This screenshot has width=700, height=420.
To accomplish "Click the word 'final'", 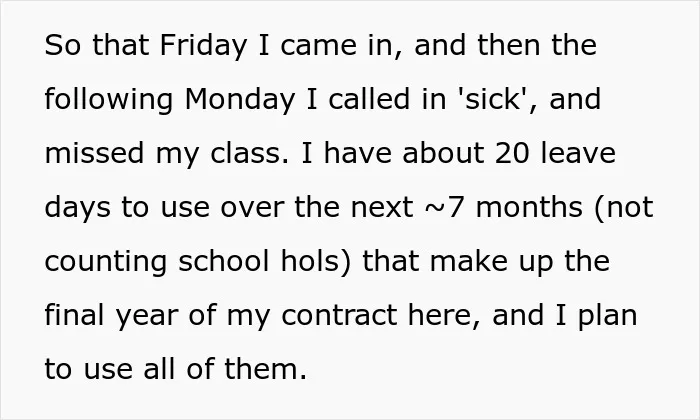I will tap(75, 315).
